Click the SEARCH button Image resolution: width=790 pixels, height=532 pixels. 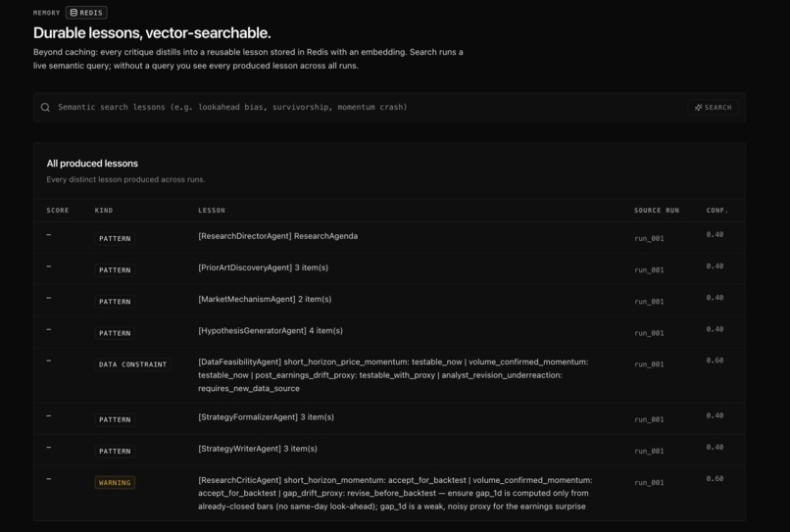click(x=713, y=108)
